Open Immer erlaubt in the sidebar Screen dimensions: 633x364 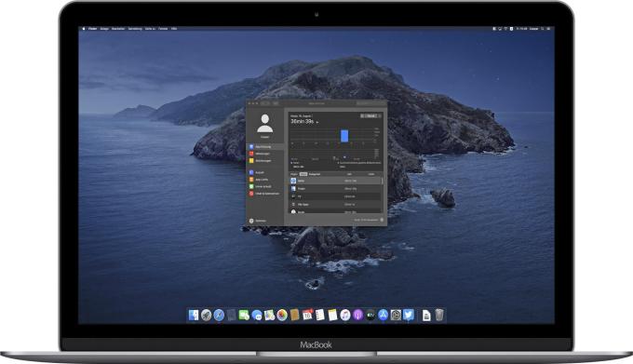(265, 186)
